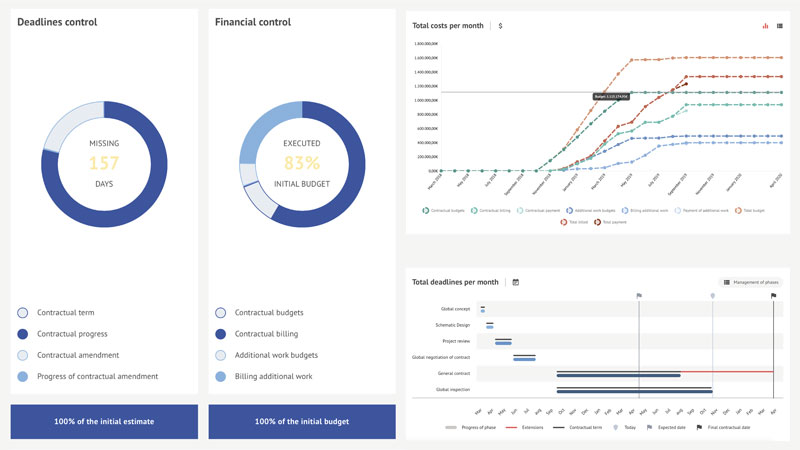Toggle Payment of additional work series

point(678,210)
